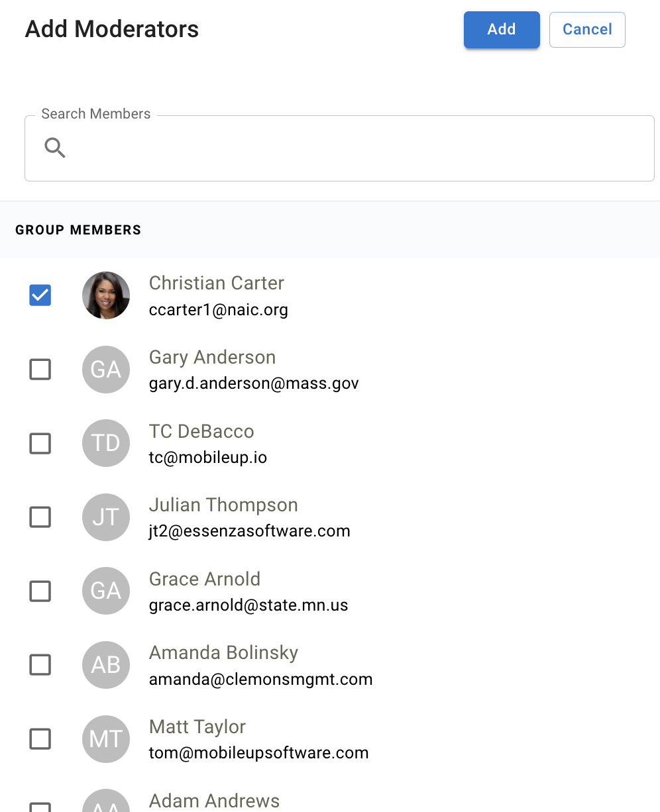Click the AB avatar for Amanda Bolinsky

(106, 665)
